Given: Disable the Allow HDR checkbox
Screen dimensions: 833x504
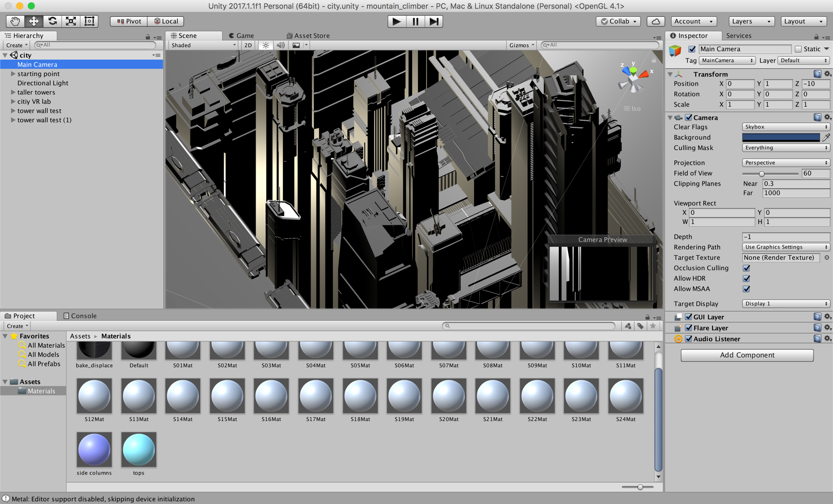Looking at the screenshot, I should pos(747,279).
